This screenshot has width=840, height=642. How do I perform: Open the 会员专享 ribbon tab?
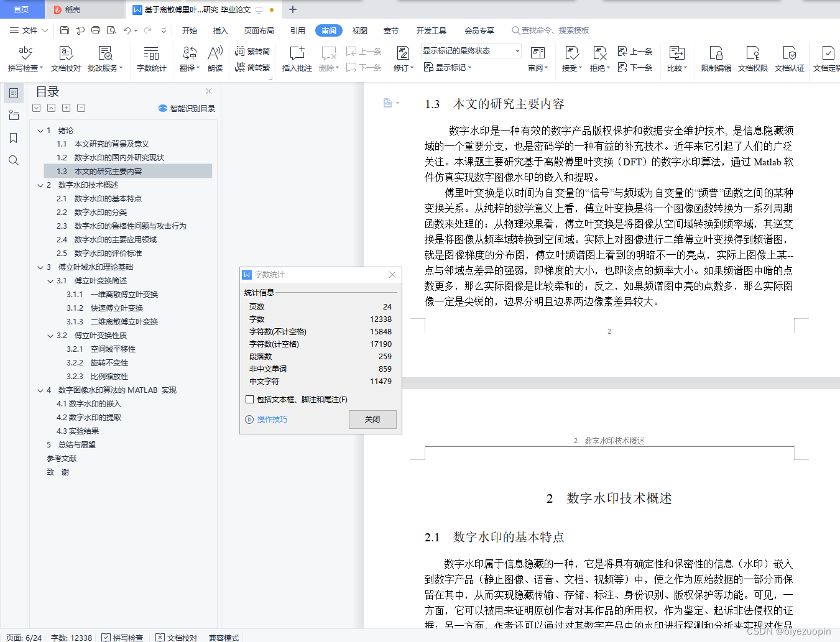pos(479,30)
